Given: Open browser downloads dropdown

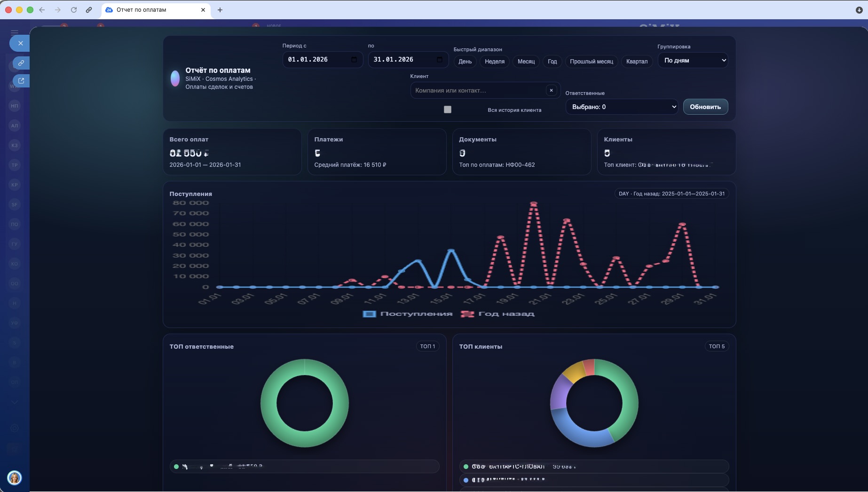Looking at the screenshot, I should tap(859, 10).
